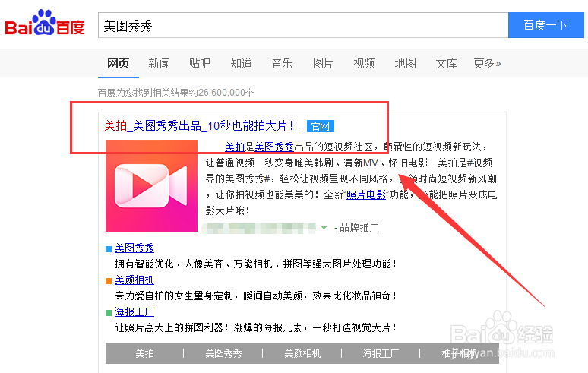Viewport: 588px width, 373px height.
Task: Select 海报工厂 in the gray bottom bar
Action: point(381,353)
